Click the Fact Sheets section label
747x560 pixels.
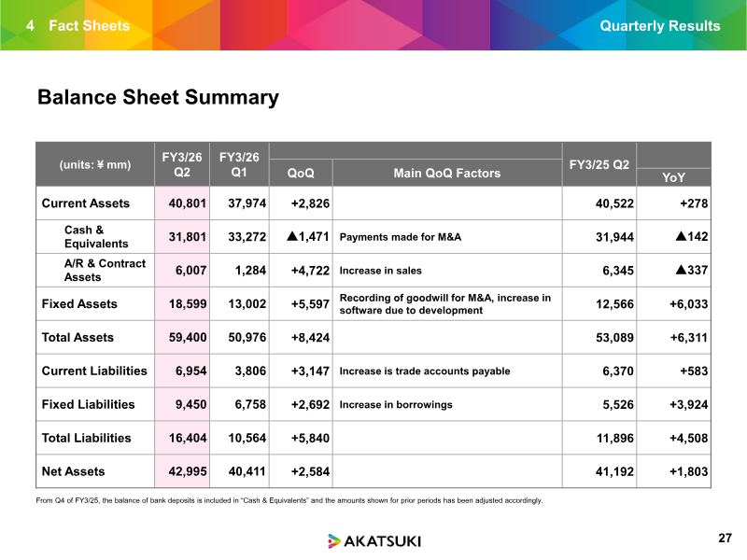coord(89,25)
